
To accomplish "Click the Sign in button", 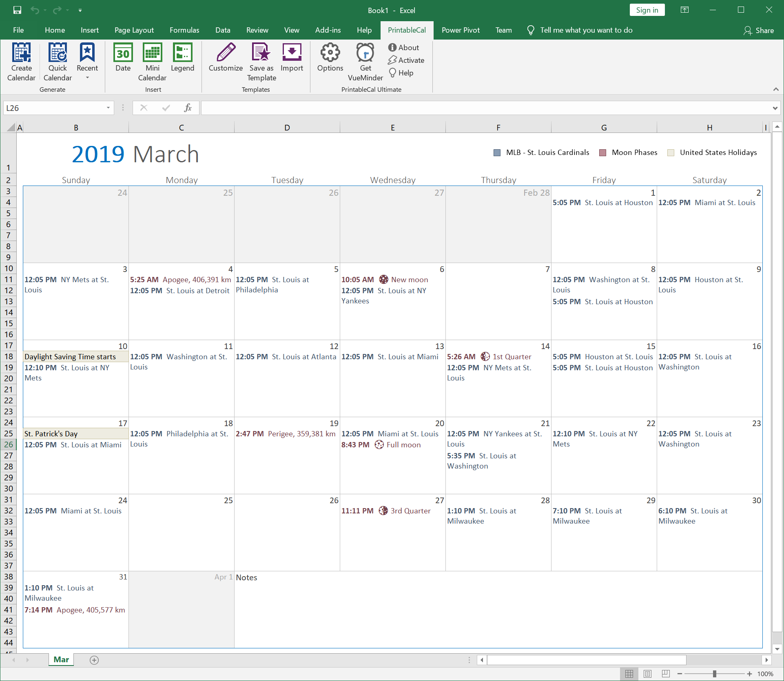I will pyautogui.click(x=647, y=10).
